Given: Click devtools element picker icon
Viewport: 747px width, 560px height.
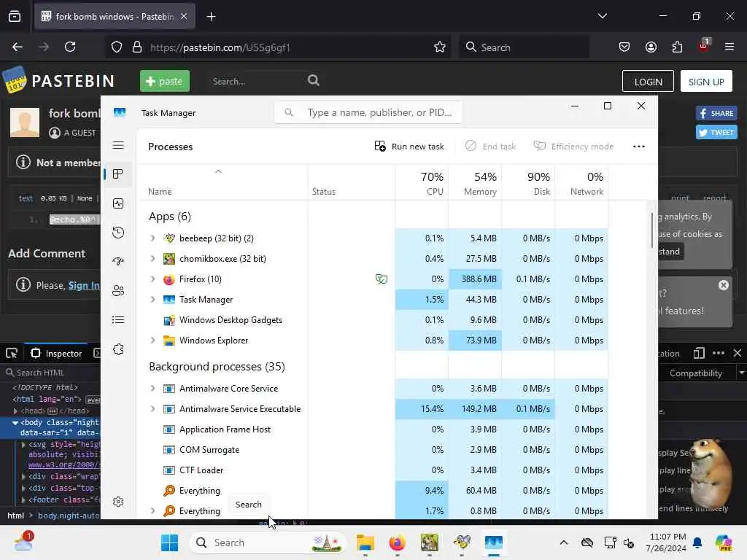Looking at the screenshot, I should 12,354.
